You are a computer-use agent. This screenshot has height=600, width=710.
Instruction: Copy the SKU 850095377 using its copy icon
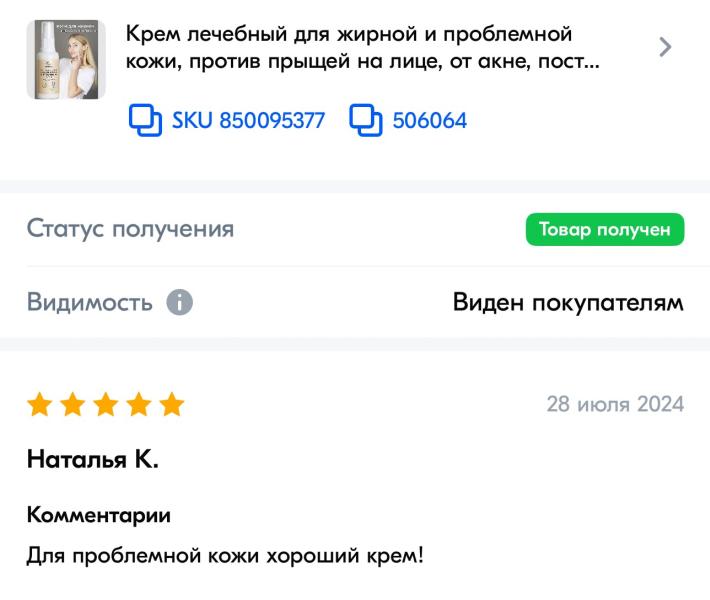146,121
